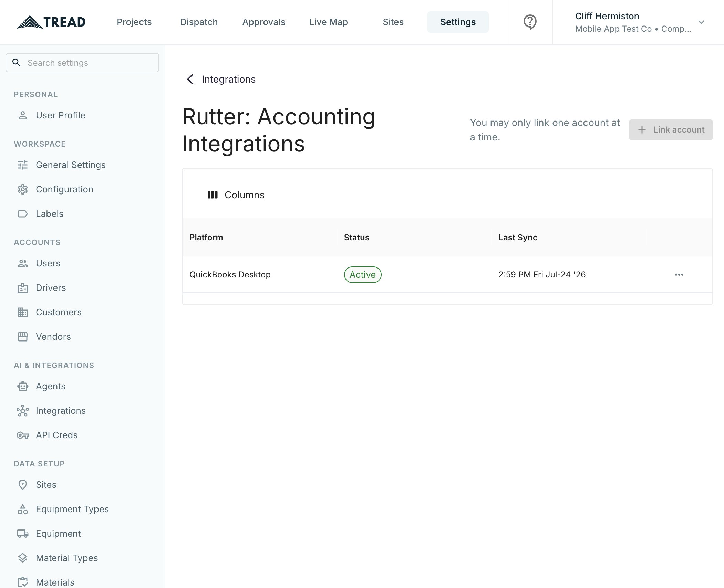Click the Columns bars icon
The width and height of the screenshot is (724, 588).
tap(213, 195)
